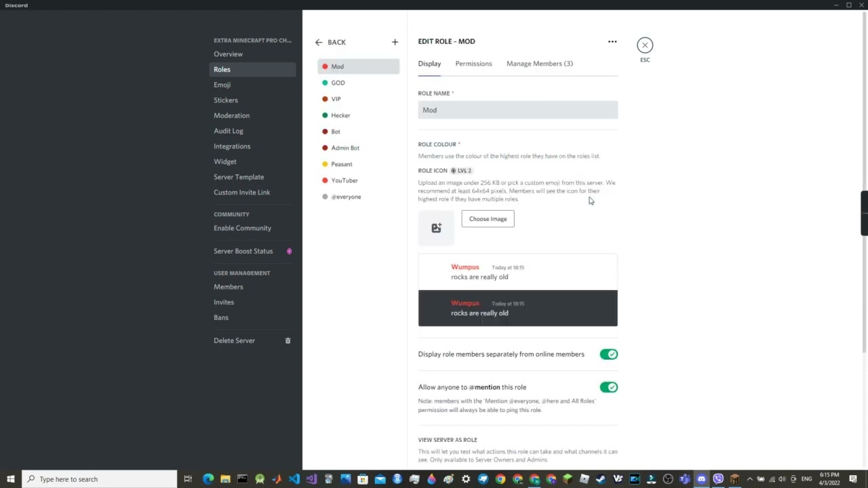
Task: Open the three-dot options for Mod role
Action: click(x=612, y=41)
